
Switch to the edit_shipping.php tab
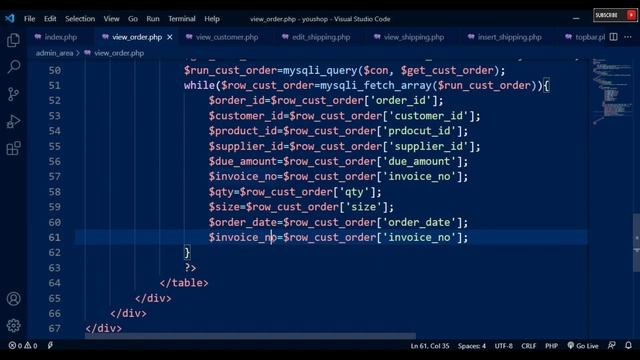coord(321,37)
